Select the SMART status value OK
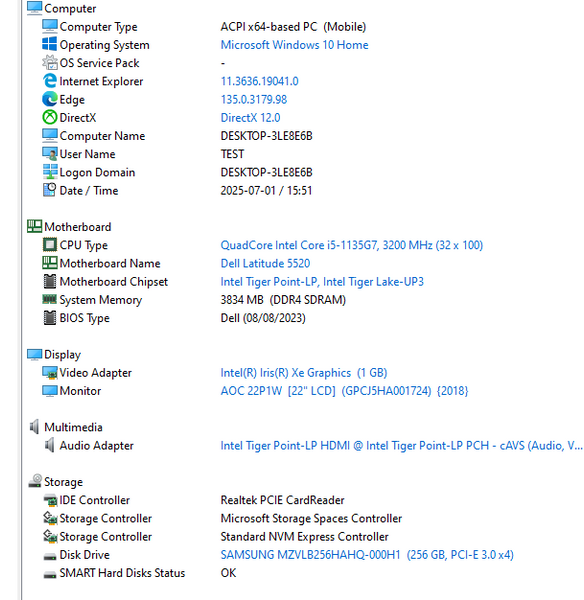This screenshot has width=584, height=600. [x=228, y=573]
